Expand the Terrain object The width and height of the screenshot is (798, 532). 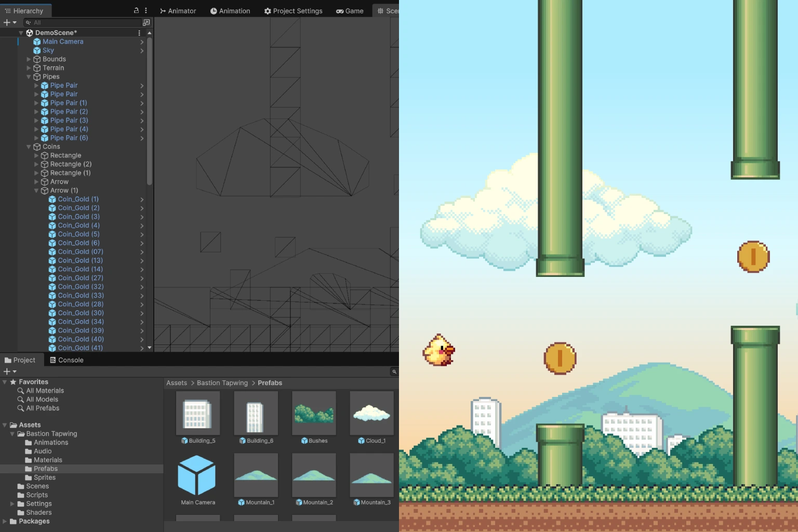29,68
